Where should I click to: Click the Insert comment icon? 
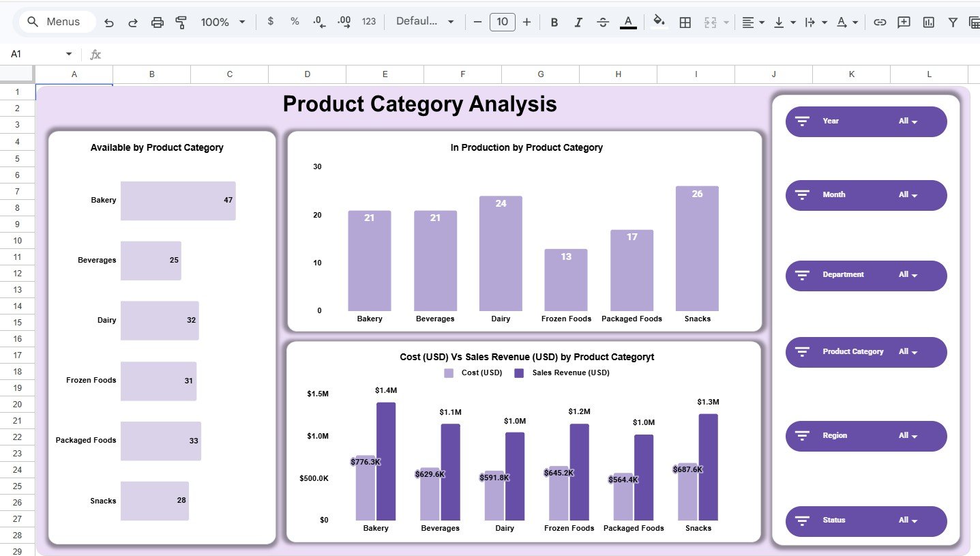tap(904, 23)
